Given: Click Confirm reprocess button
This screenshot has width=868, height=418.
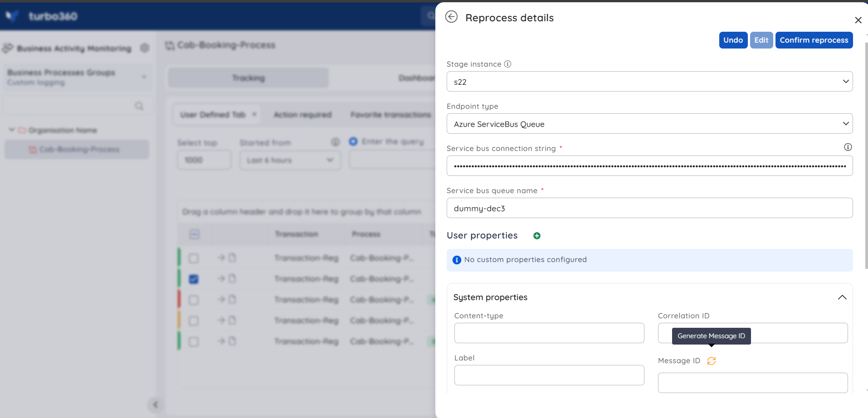Looking at the screenshot, I should coord(814,40).
